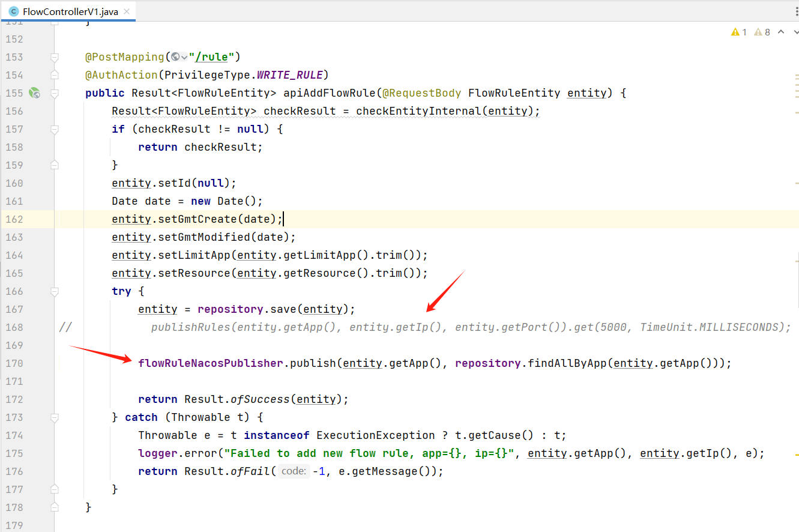Open the globe URL dropdown in @PostMapping

click(179, 57)
